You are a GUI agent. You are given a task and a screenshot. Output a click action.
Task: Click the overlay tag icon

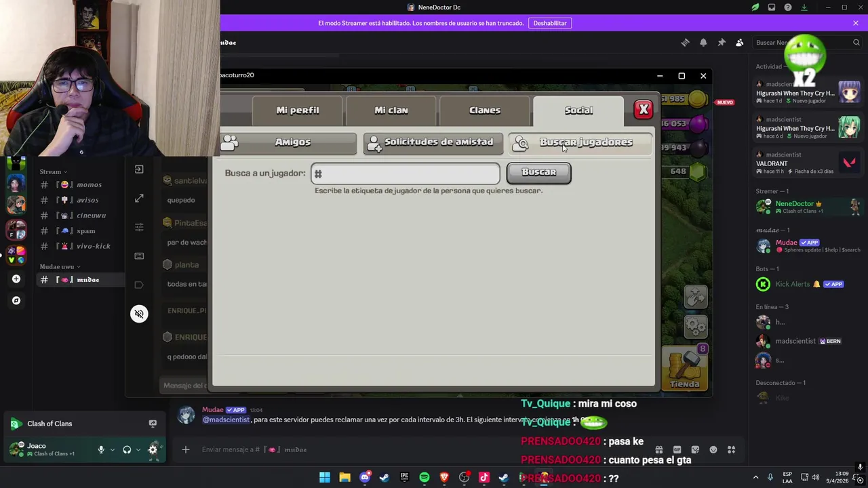(139, 285)
